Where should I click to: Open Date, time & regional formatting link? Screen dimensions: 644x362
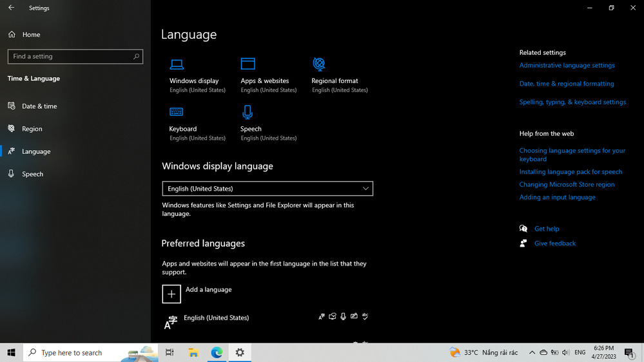(567, 83)
